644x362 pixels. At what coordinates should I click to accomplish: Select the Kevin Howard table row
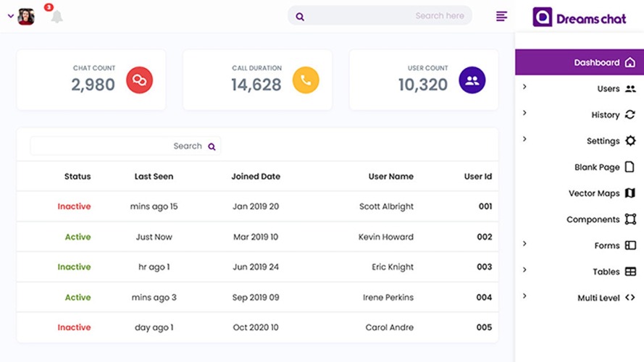point(257,237)
